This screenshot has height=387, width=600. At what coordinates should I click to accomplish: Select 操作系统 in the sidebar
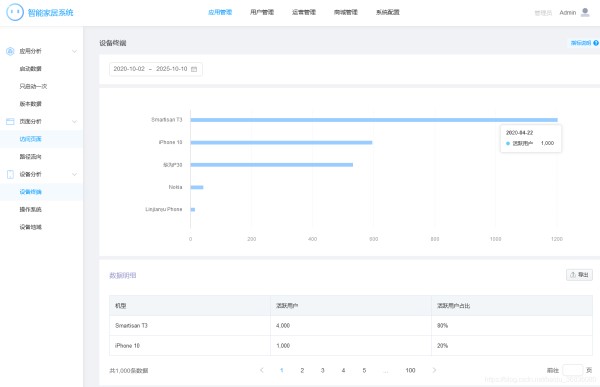[31, 209]
